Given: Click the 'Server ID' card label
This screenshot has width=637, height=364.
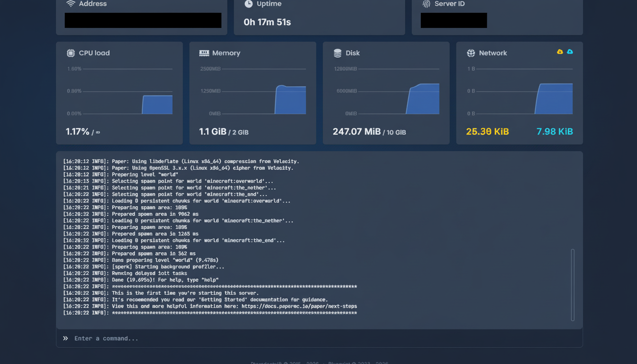Looking at the screenshot, I should [450, 4].
